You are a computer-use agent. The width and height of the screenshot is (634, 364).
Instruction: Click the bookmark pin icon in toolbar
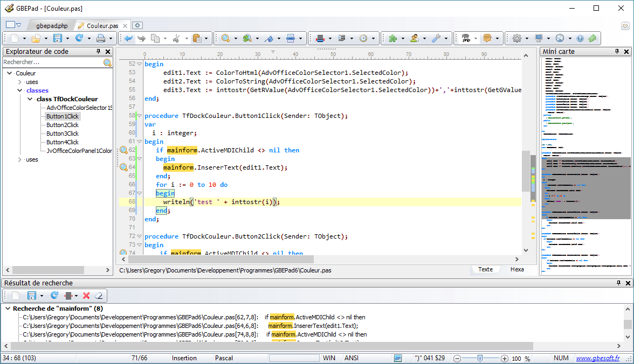click(269, 38)
